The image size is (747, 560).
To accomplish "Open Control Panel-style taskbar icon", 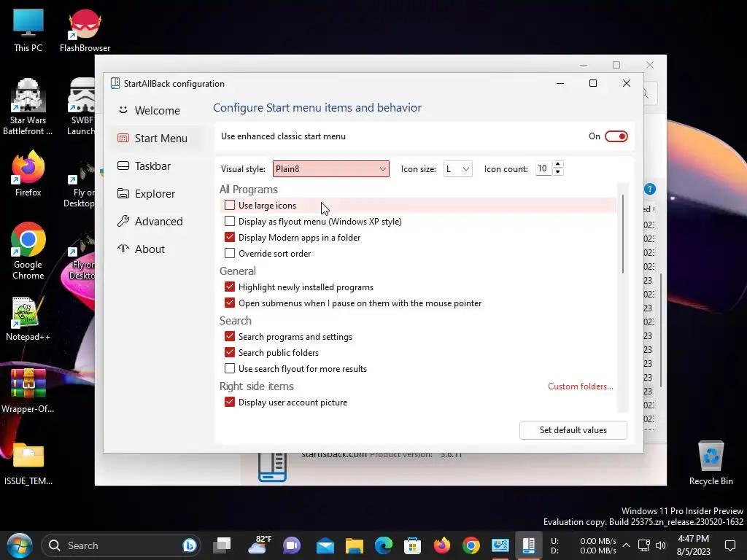I will (500, 545).
